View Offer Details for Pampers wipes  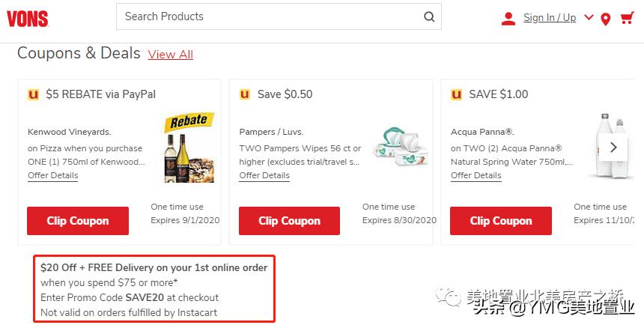[x=264, y=175]
